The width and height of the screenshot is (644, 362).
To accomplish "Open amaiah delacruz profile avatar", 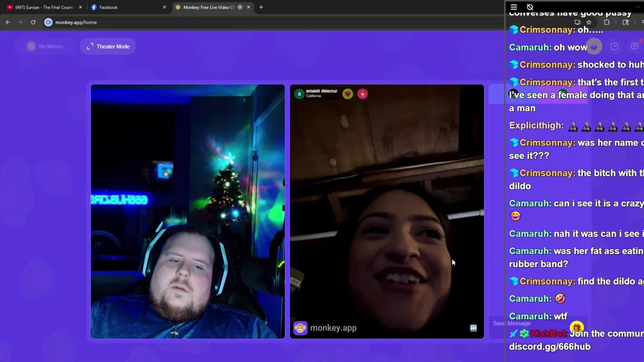I will pyautogui.click(x=299, y=94).
